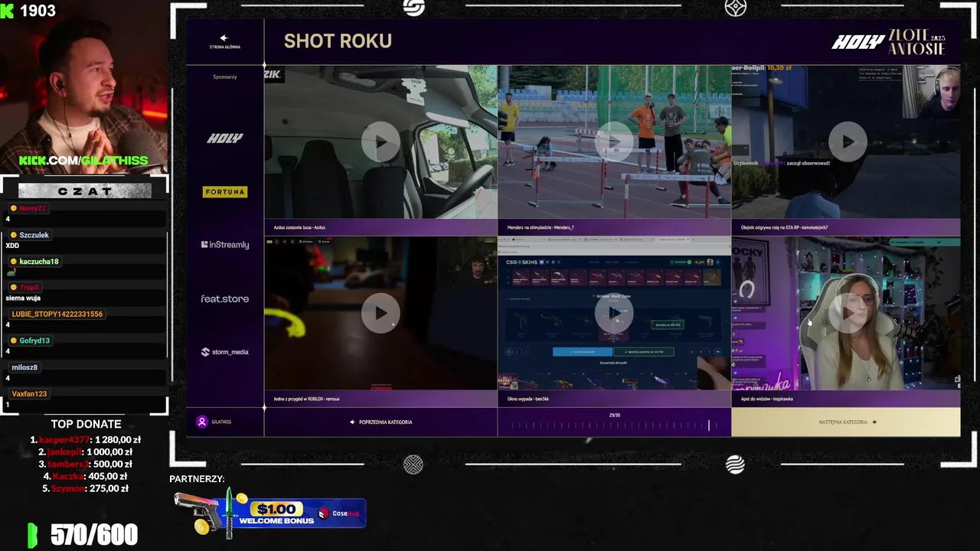980x551 pixels.
Task: Click the 'Azdus zostawia busa - Azdus' caption
Action: 299,227
